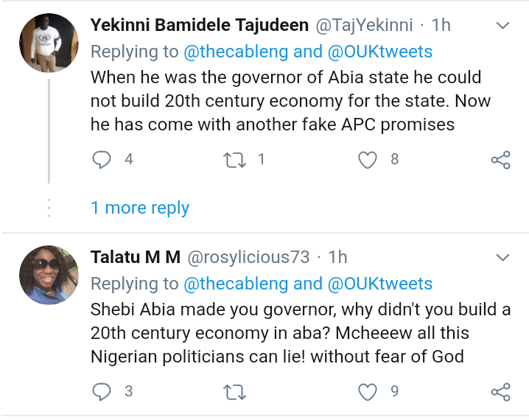Open dropdown chevron on Yekinni's tweet
The height and width of the screenshot is (420, 529).
click(x=502, y=25)
